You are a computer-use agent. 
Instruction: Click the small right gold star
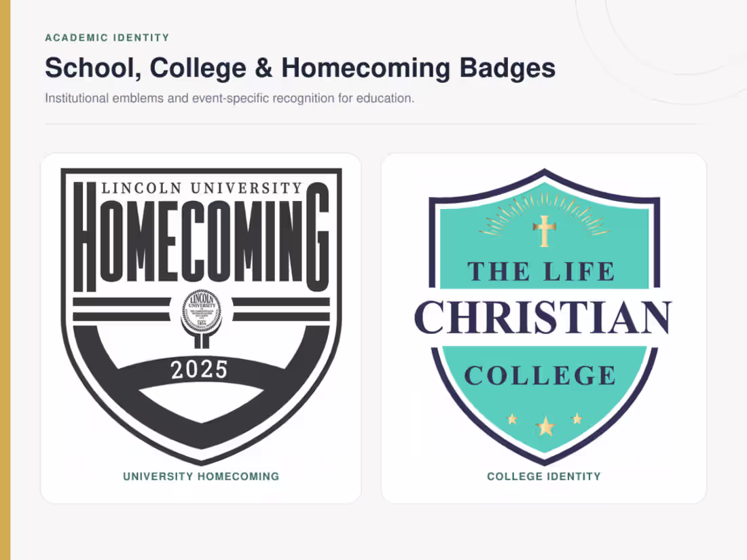point(577,418)
